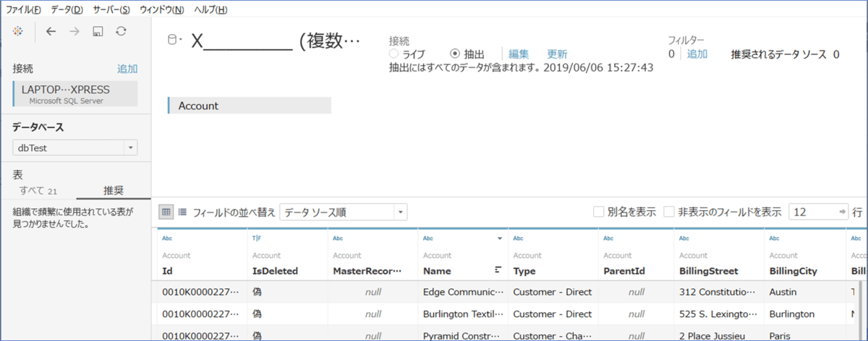Click the 更新 extract link

[x=557, y=54]
